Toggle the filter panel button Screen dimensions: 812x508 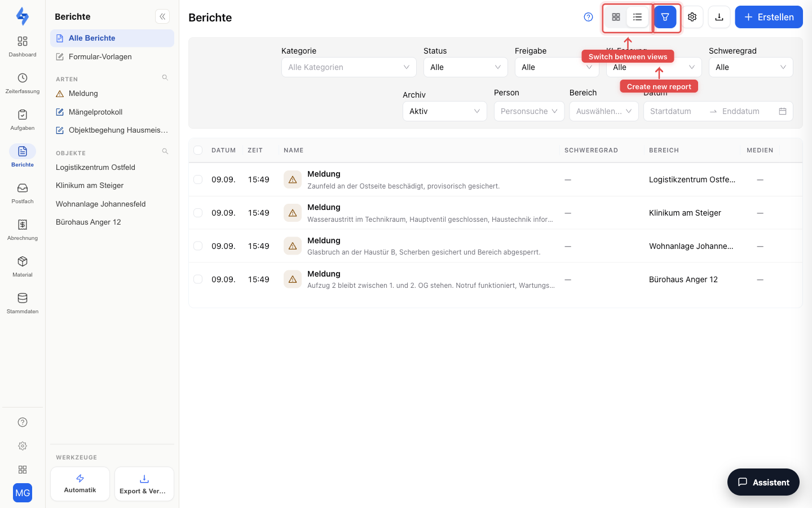coord(665,17)
